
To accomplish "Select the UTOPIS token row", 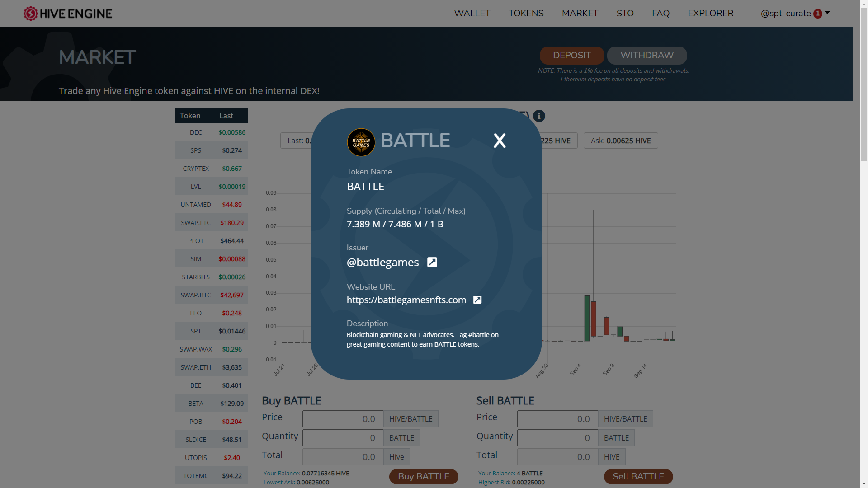I will [x=212, y=458].
